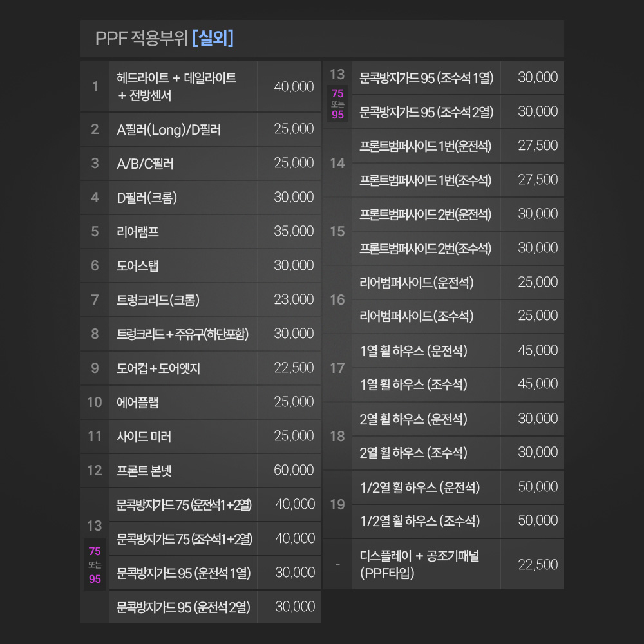
Task: Click the 60,000 price for 프론트 본넷
Action: (x=294, y=470)
